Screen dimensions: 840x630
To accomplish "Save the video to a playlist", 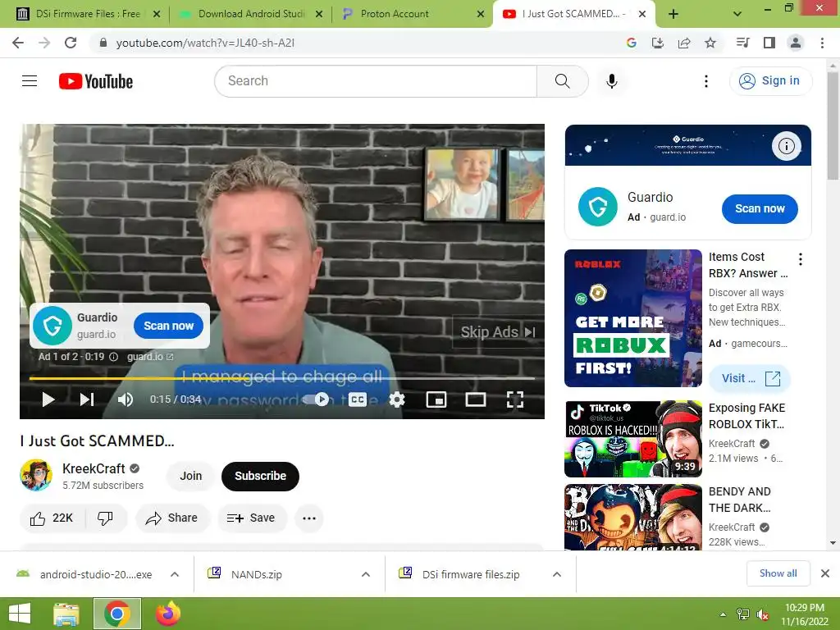I will (251, 518).
